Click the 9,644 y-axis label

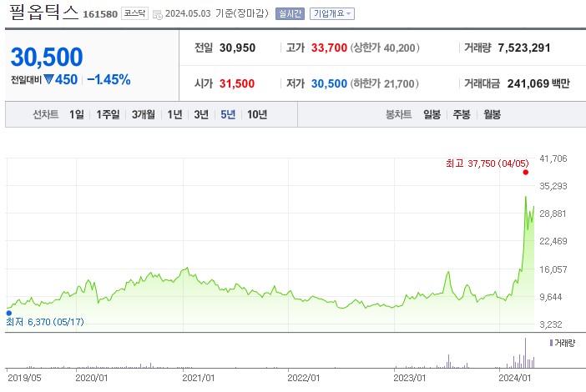tap(551, 297)
